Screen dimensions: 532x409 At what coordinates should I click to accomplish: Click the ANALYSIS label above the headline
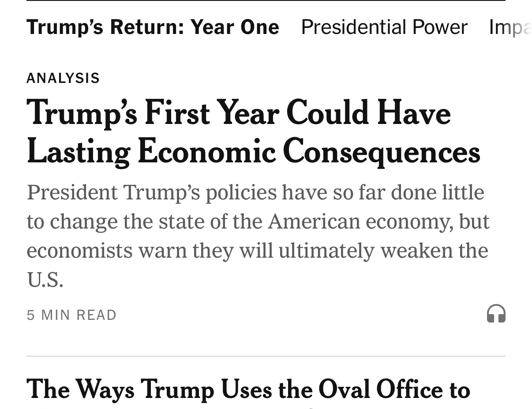click(63, 78)
